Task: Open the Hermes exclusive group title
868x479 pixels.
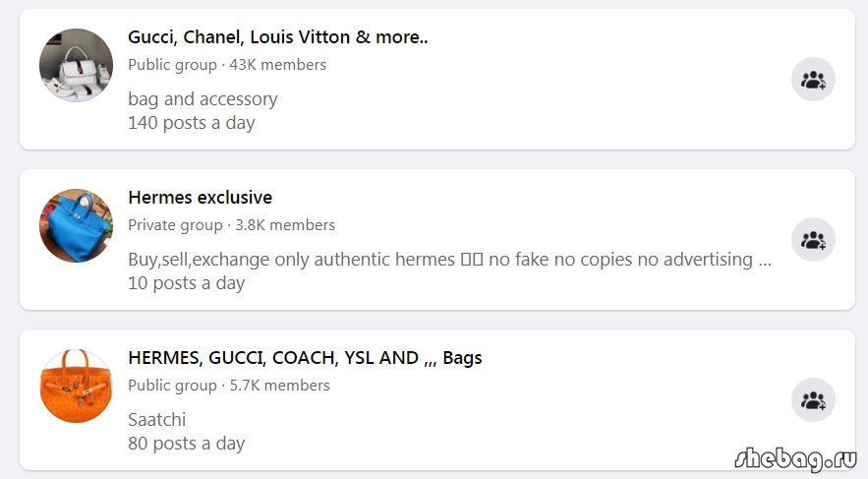Action: [x=200, y=197]
